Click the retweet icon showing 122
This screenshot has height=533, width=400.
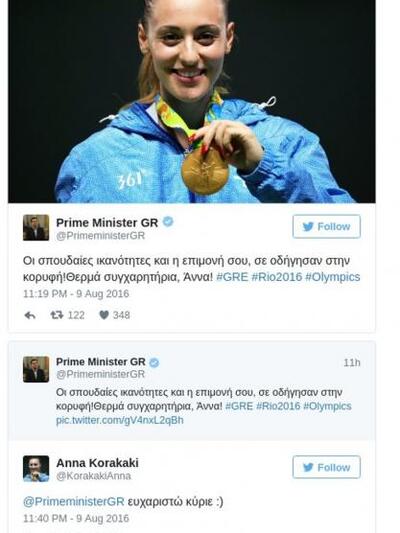tap(57, 315)
